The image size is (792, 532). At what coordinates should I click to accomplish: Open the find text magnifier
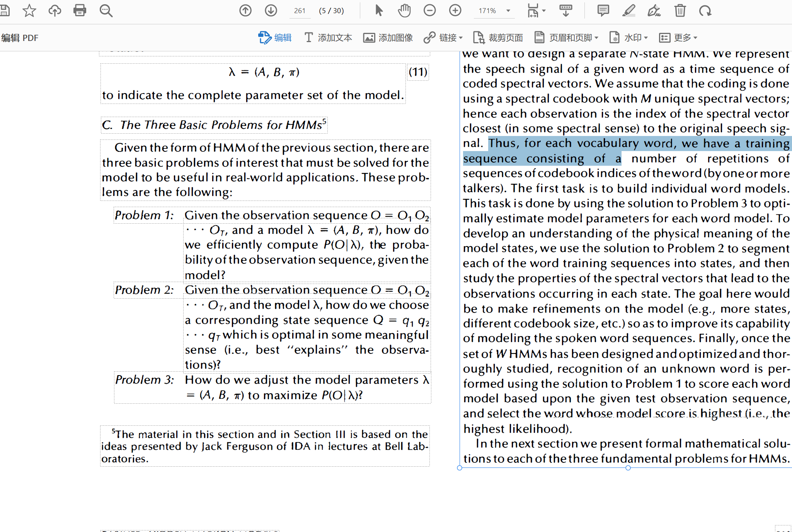106,10
